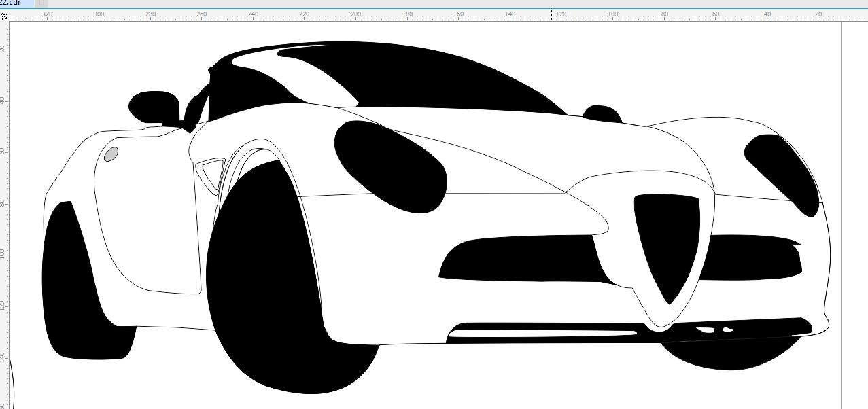Select the large front wheel shape

coord(265,285)
